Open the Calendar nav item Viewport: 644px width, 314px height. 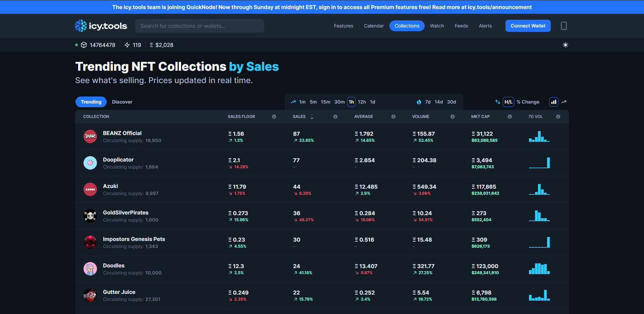374,26
